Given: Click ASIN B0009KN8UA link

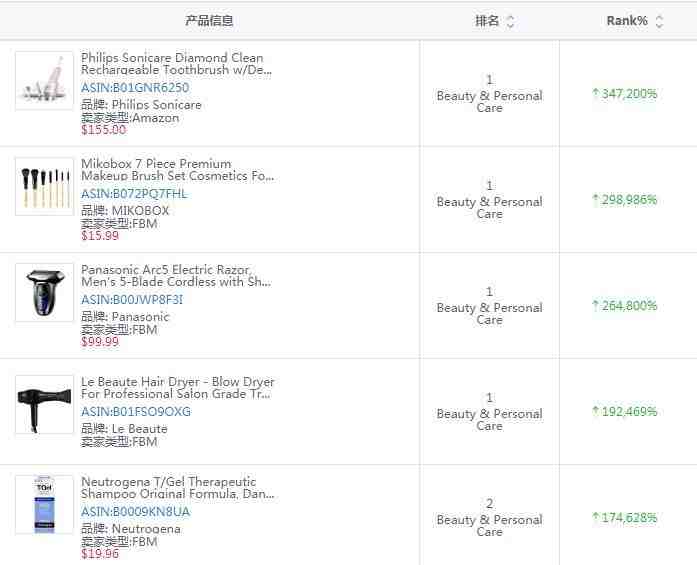Looking at the screenshot, I should coord(135,512).
